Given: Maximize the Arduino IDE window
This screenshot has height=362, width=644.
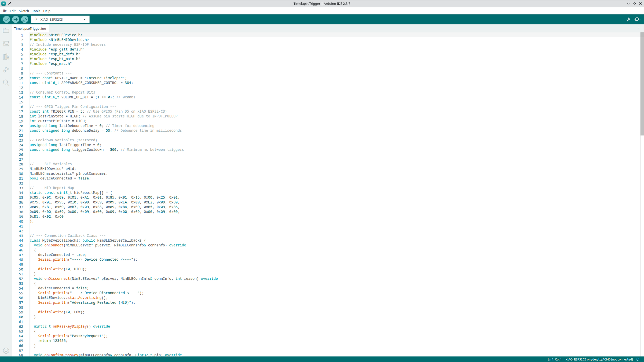Looking at the screenshot, I should point(634,3).
